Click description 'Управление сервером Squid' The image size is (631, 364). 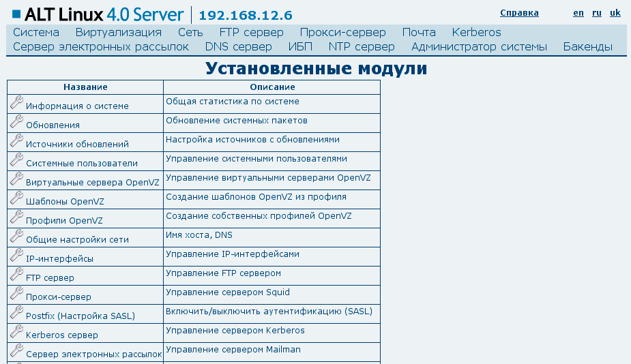[228, 292]
